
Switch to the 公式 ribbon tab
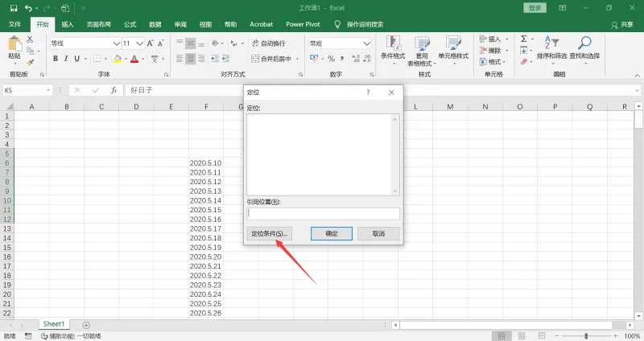pos(130,24)
